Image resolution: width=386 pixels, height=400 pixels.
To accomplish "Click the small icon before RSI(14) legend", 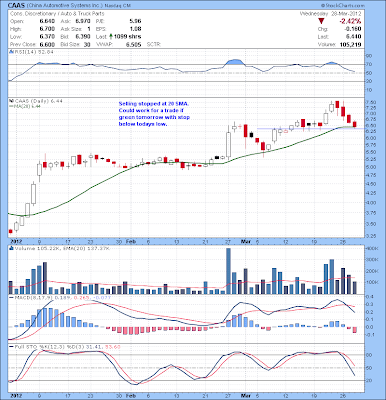I will point(11,52).
